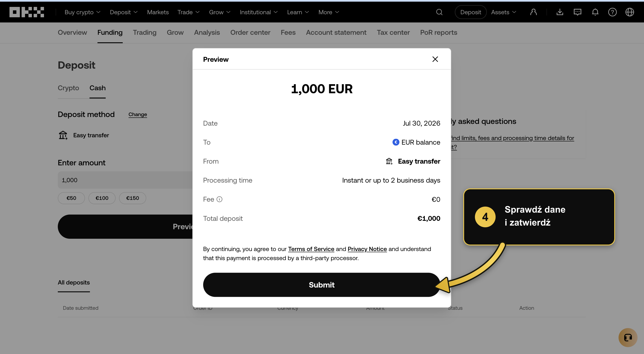
Task: Expand the Buy crypto dropdown
Action: 82,12
